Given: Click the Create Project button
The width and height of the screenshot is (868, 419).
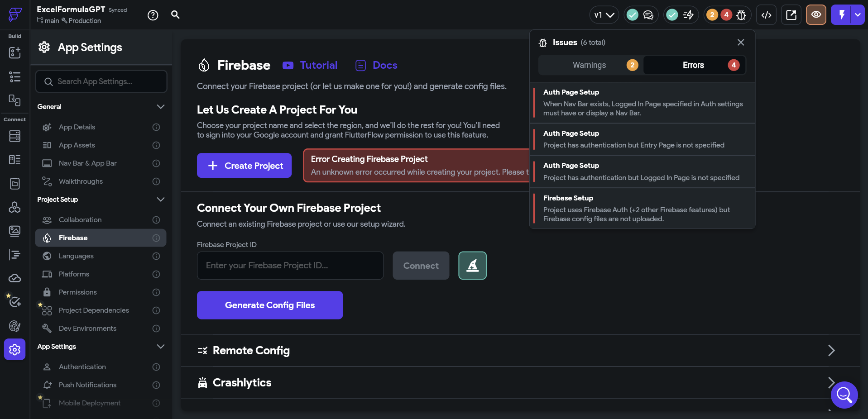Looking at the screenshot, I should (244, 166).
